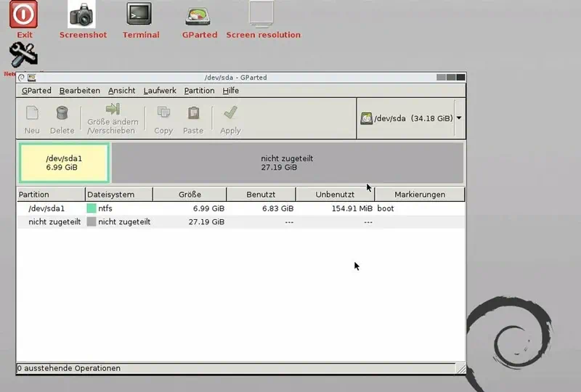The image size is (581, 392).
Task: Select the nicht zugeteilt gray block in disk map
Action: click(x=288, y=163)
